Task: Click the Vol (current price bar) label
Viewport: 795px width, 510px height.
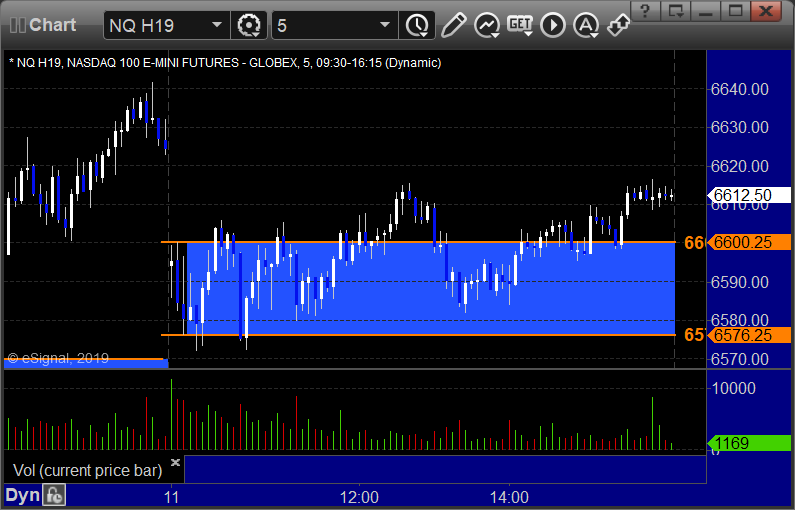Action: 88,470
